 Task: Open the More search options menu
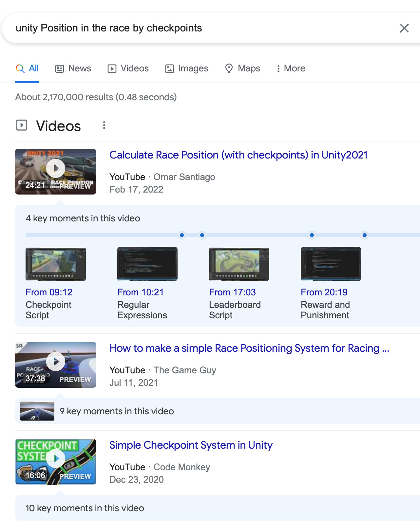tap(291, 68)
